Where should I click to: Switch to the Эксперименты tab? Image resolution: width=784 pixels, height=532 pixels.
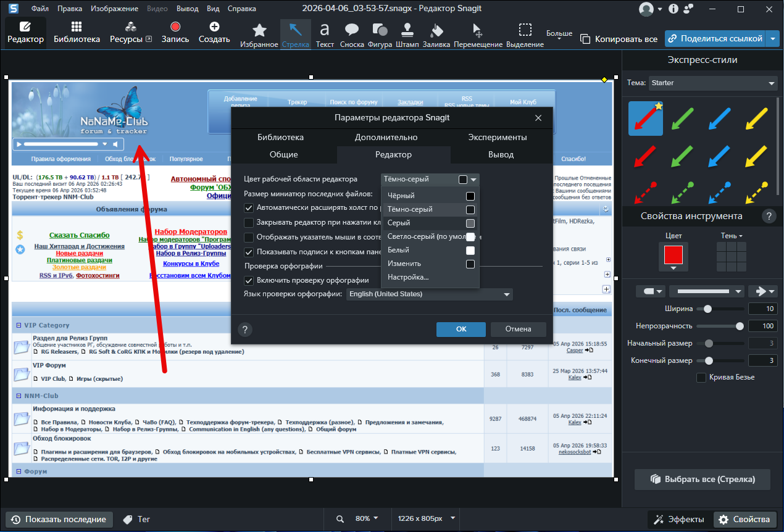497,137
